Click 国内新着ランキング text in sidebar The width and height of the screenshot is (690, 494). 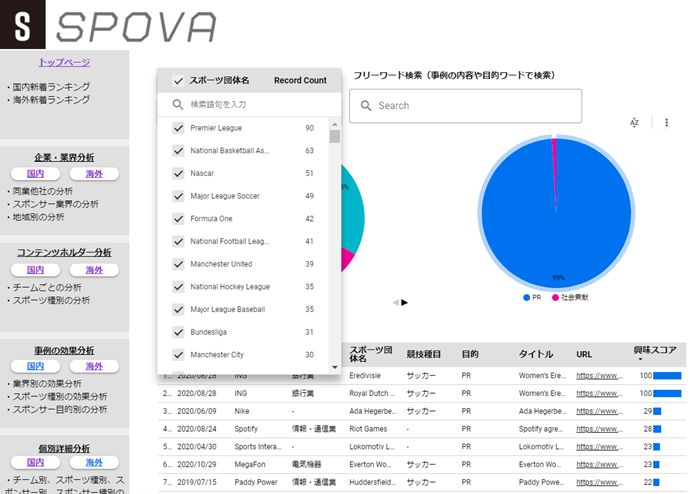(51, 87)
